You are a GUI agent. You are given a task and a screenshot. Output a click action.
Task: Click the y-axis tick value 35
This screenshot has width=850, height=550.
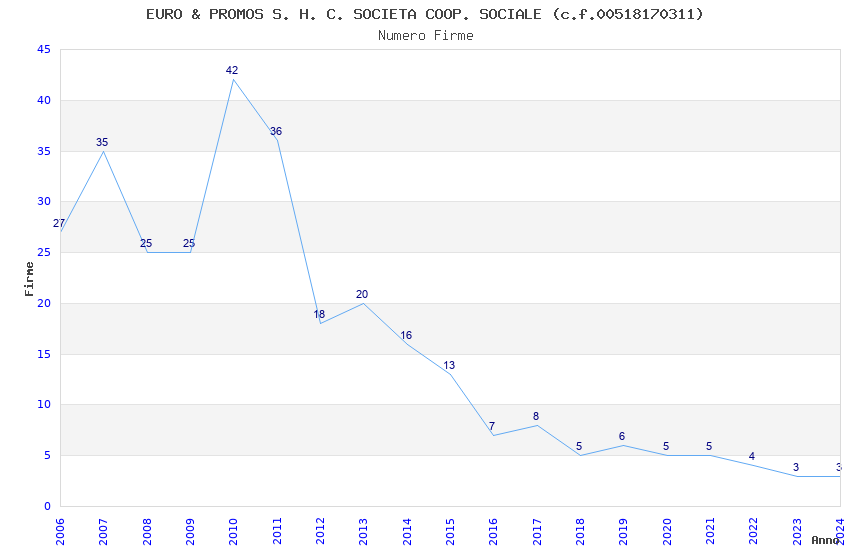pos(44,151)
